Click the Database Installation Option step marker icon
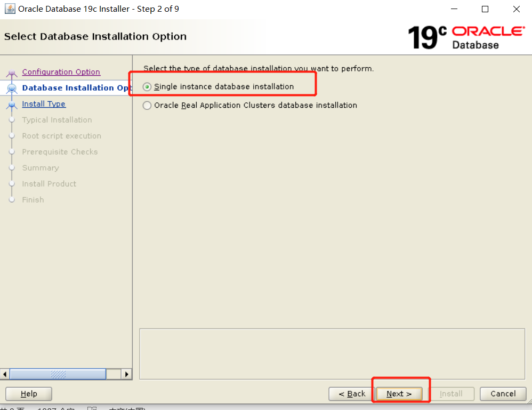532x410 pixels. [12, 89]
